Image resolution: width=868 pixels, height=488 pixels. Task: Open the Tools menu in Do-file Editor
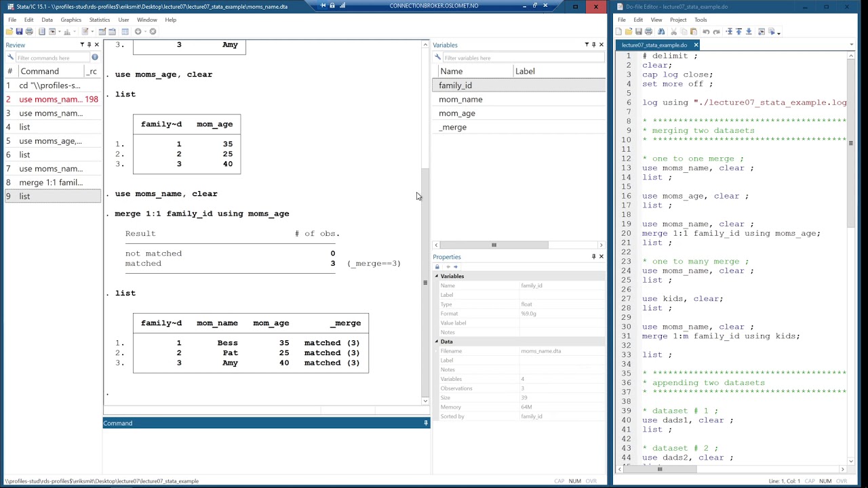701,20
